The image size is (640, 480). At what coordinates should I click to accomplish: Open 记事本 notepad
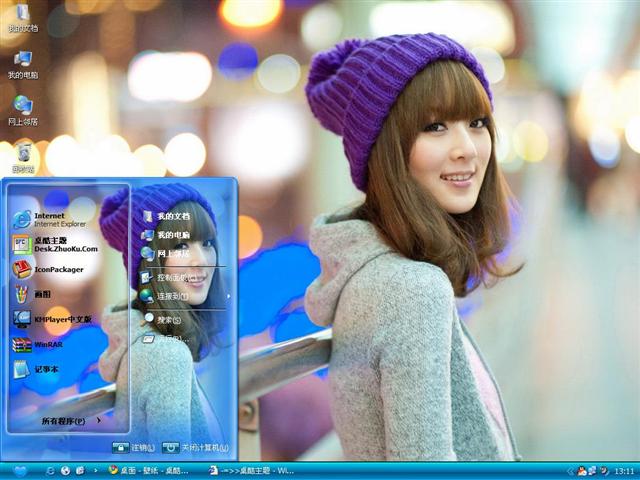pyautogui.click(x=36, y=369)
